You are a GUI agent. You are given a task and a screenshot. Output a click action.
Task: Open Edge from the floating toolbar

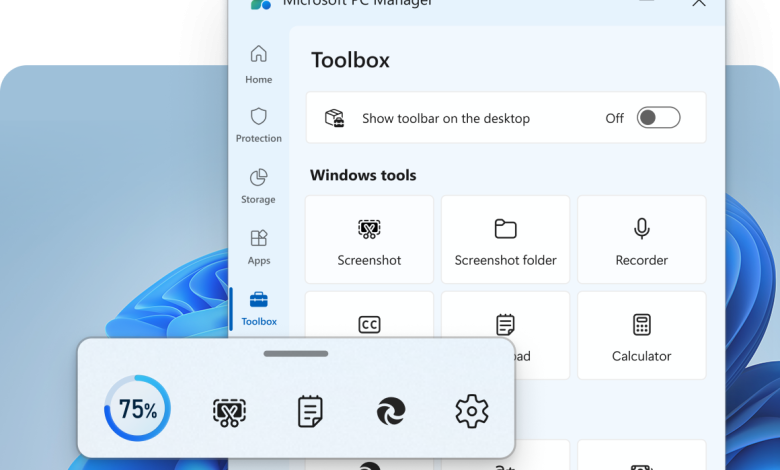(x=391, y=411)
